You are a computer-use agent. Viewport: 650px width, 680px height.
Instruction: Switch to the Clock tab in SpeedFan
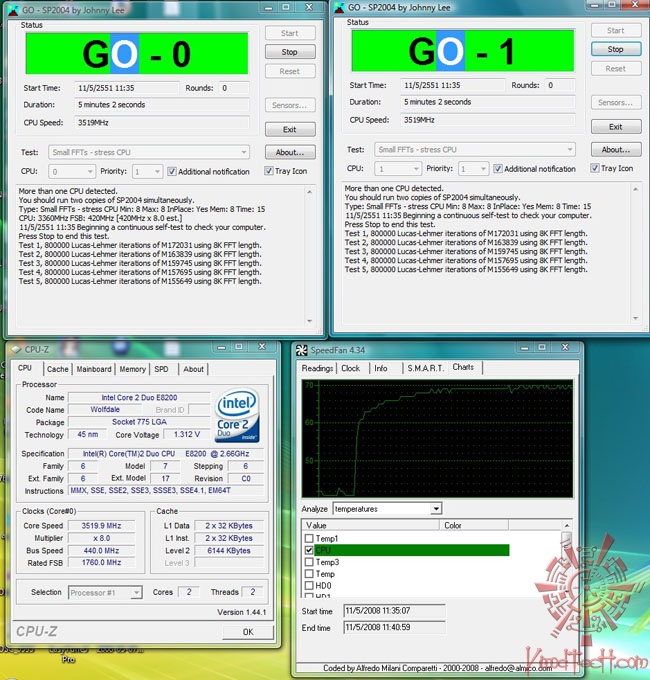click(x=350, y=368)
